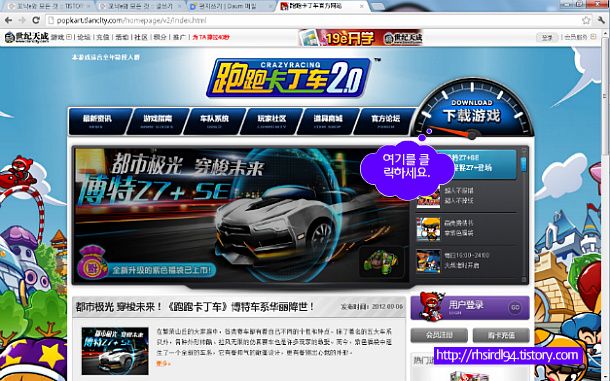Click the 世纪天成 logo in top bar
The width and height of the screenshot is (610, 381).
click(x=26, y=37)
